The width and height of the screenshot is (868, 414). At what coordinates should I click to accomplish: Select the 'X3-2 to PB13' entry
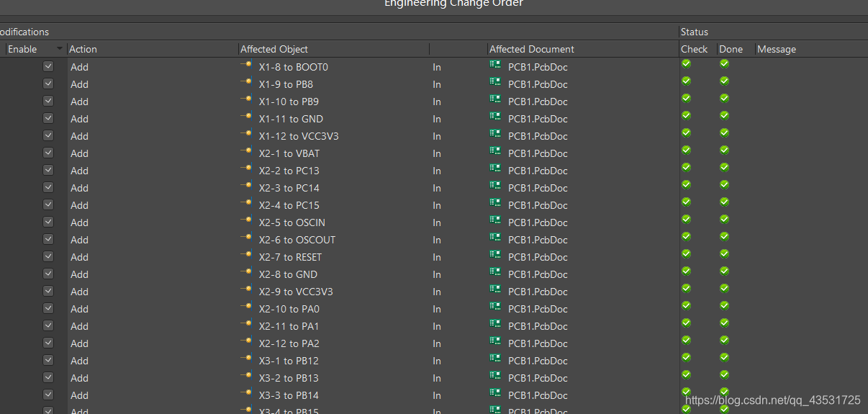(x=289, y=378)
